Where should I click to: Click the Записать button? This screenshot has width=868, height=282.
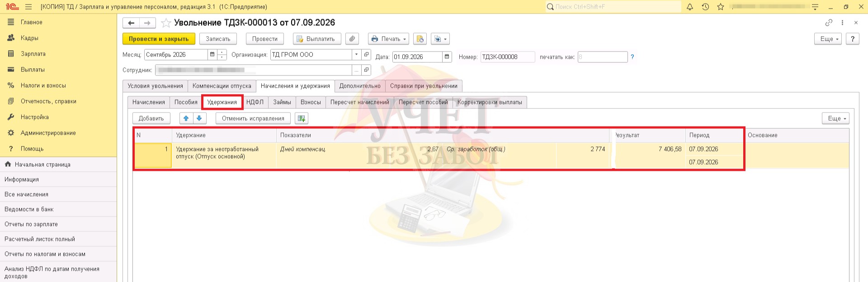point(218,39)
